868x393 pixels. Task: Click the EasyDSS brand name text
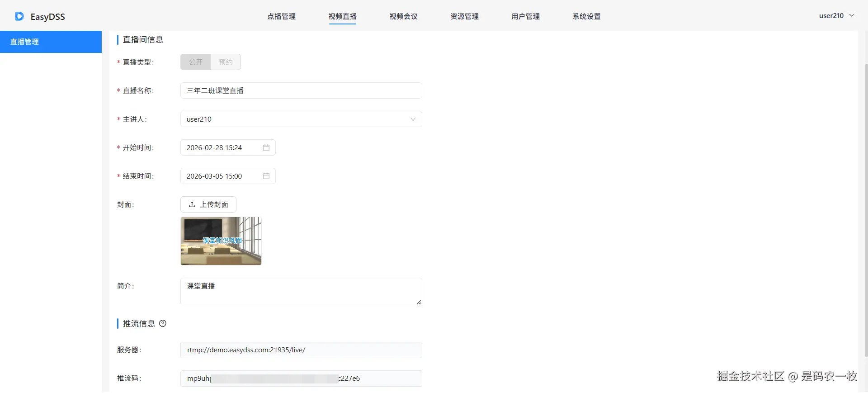[48, 17]
